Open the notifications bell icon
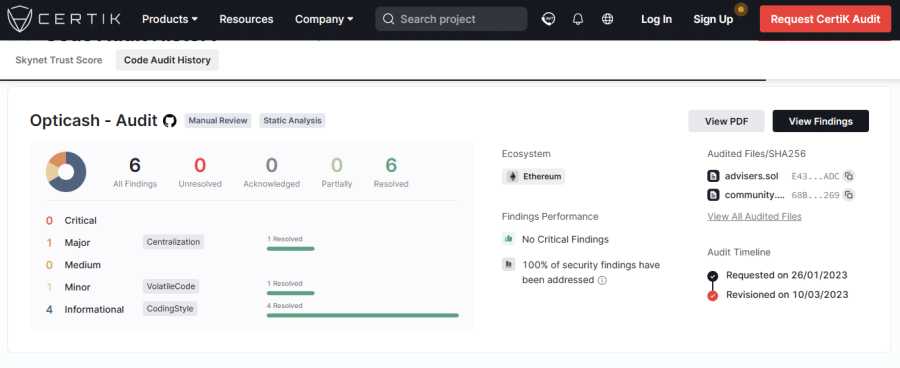 pyautogui.click(x=578, y=19)
